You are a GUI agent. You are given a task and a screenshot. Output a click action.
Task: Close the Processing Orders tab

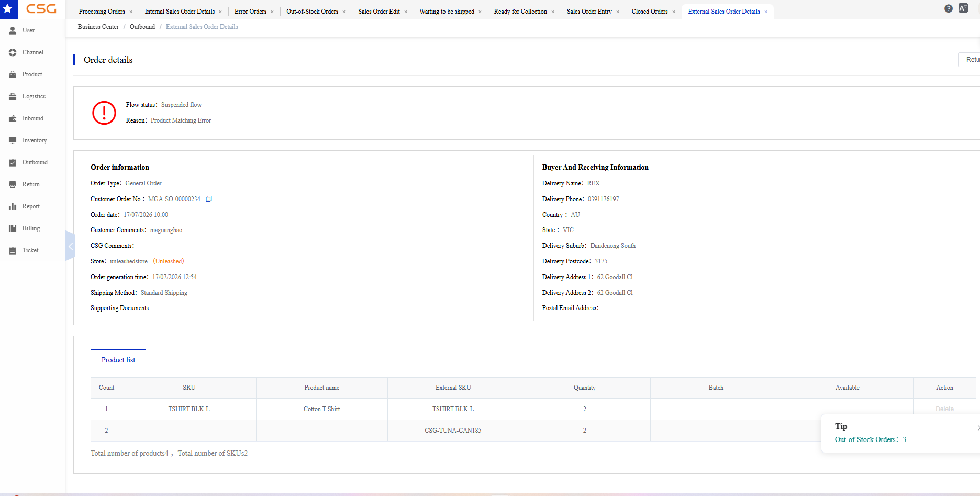[131, 12]
